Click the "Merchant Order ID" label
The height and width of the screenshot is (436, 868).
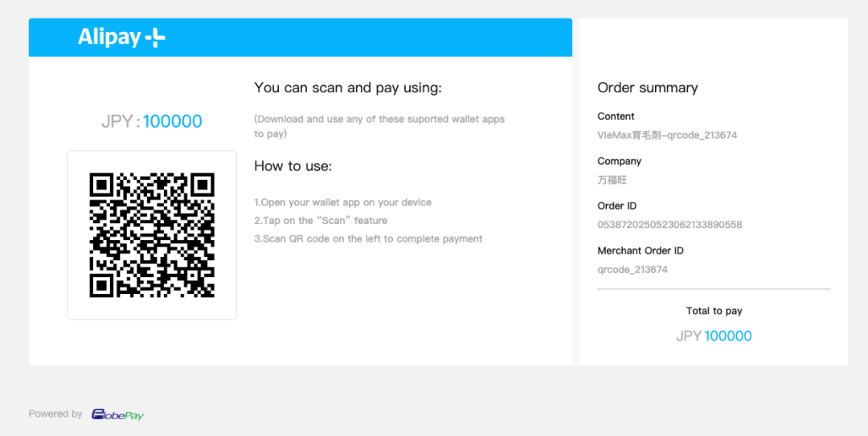click(640, 251)
